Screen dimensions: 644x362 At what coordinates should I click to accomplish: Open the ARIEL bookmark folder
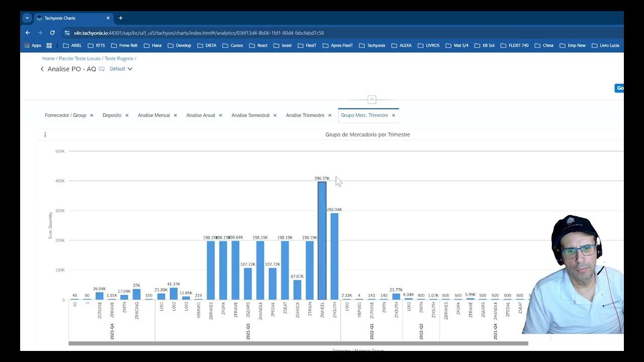72,45
